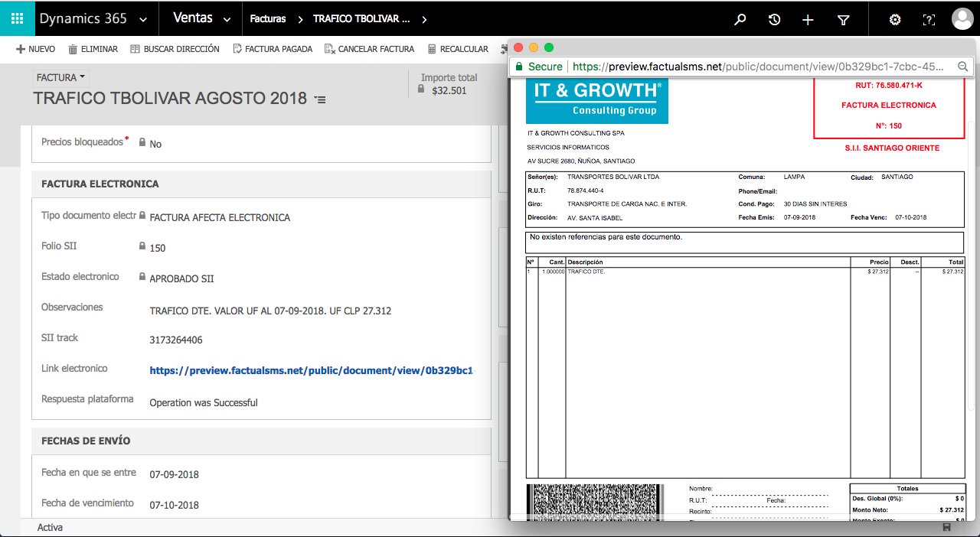Viewport: 980px width, 537px height.
Task: Click lock icon beside Tipo documento electr
Action: 142,216
